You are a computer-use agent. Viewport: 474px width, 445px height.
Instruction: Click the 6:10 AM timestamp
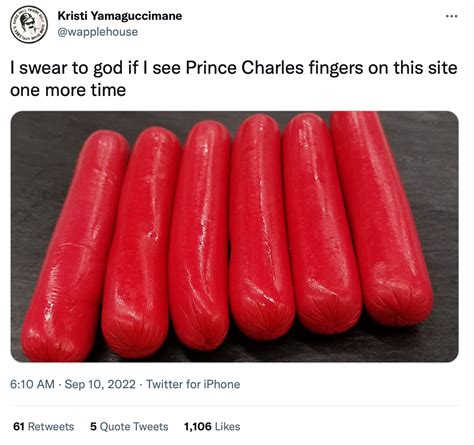coord(32,384)
